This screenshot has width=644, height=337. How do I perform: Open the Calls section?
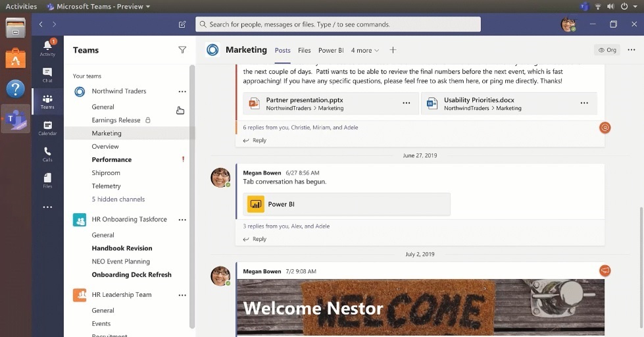point(47,155)
